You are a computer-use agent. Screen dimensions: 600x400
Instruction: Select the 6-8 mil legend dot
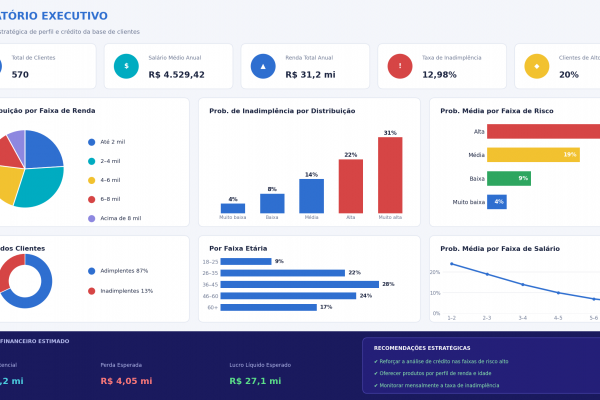point(91,199)
